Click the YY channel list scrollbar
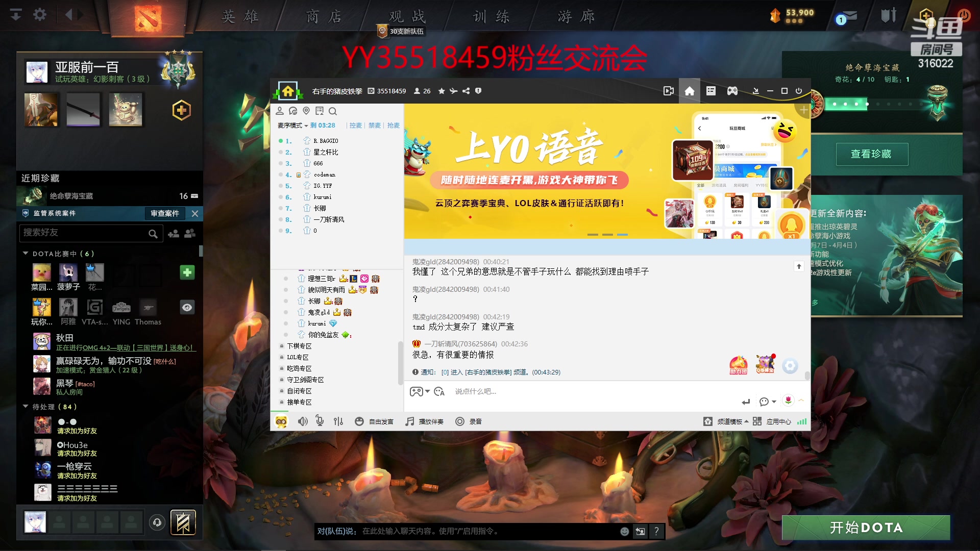 400,362
